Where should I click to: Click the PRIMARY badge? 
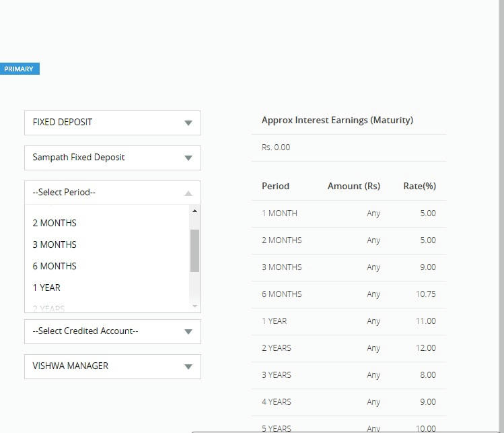coord(20,69)
